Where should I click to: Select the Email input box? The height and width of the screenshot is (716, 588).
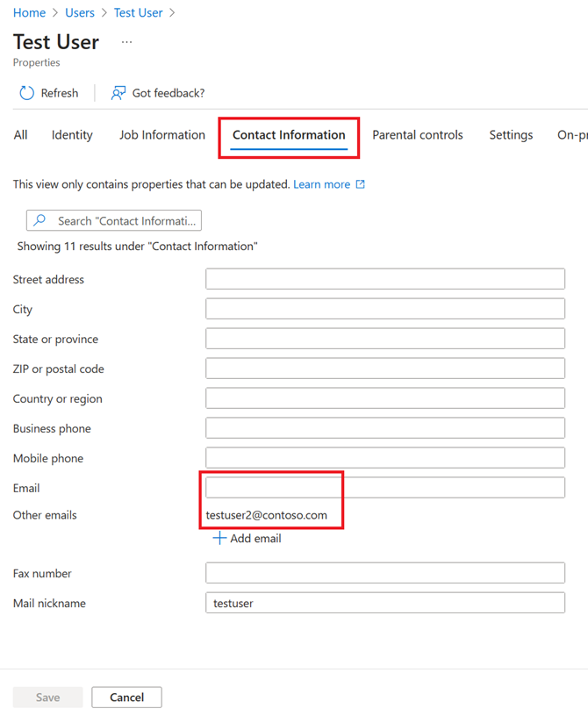tap(385, 488)
